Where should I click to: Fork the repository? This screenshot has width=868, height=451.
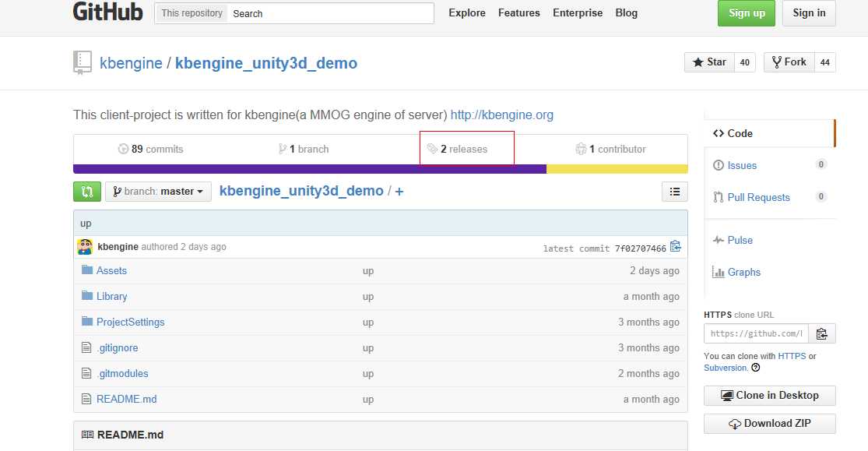coord(789,62)
